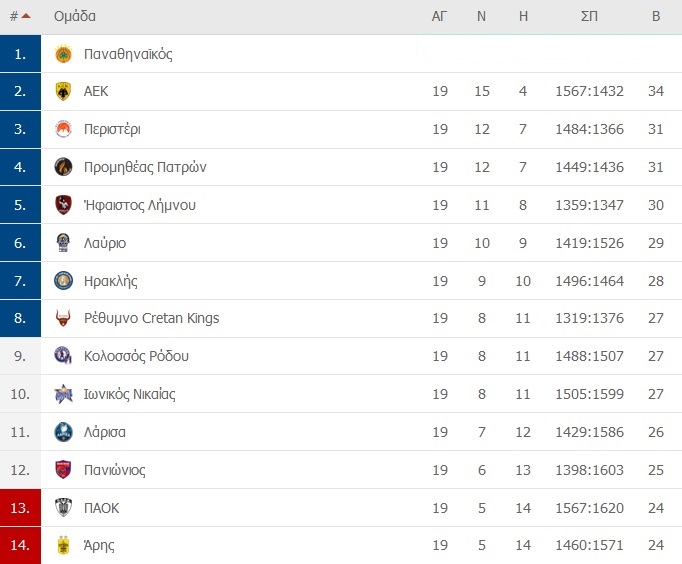Sort by Β points column header
The height and width of the screenshot is (564, 682).
[656, 16]
